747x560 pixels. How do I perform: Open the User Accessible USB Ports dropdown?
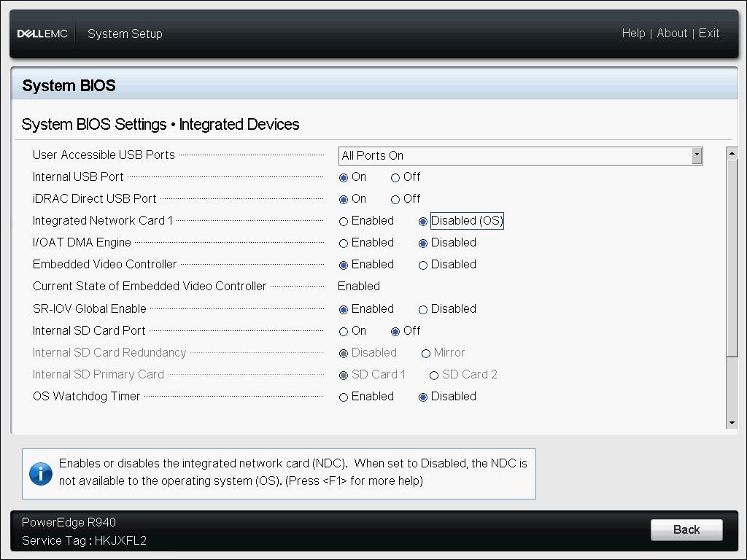[697, 155]
